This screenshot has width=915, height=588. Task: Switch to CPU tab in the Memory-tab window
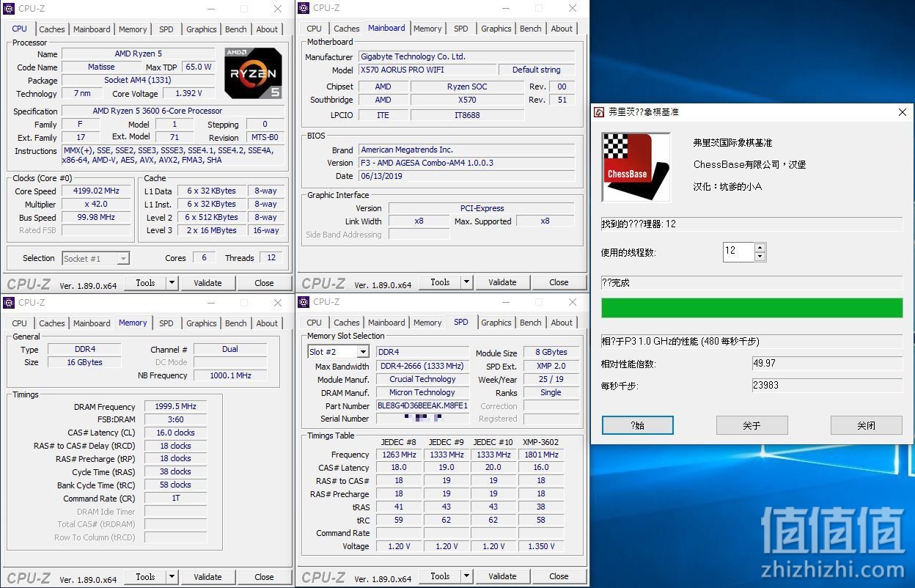tap(20, 323)
